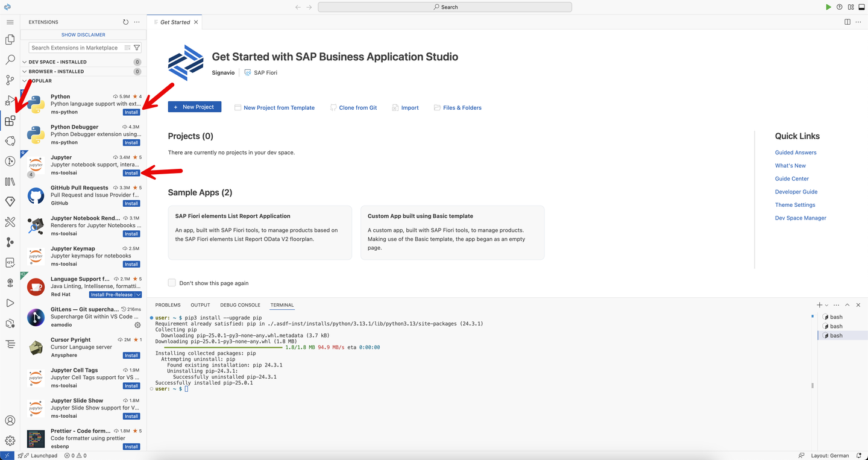Screen dimensions: 868x460
Task: Install the GitHub Pull Requests extension
Action: pos(131,203)
